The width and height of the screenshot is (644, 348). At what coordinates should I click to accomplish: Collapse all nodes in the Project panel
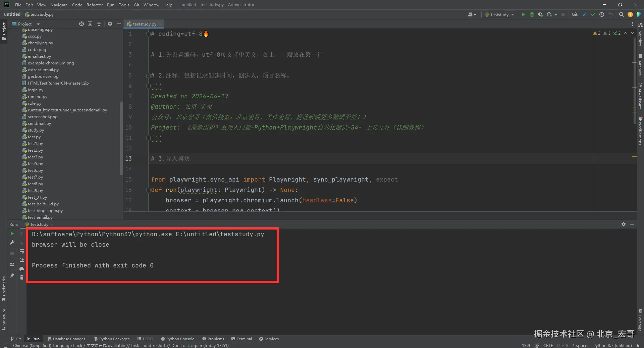tap(99, 24)
